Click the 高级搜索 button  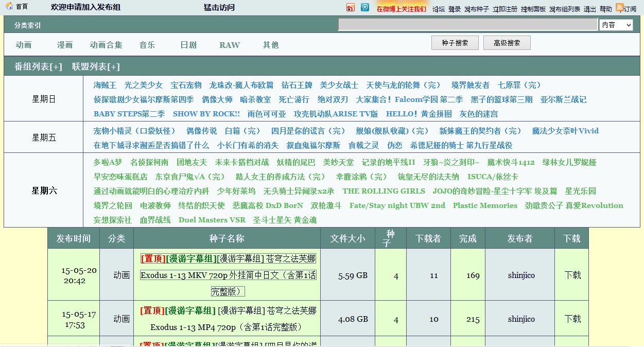[507, 43]
